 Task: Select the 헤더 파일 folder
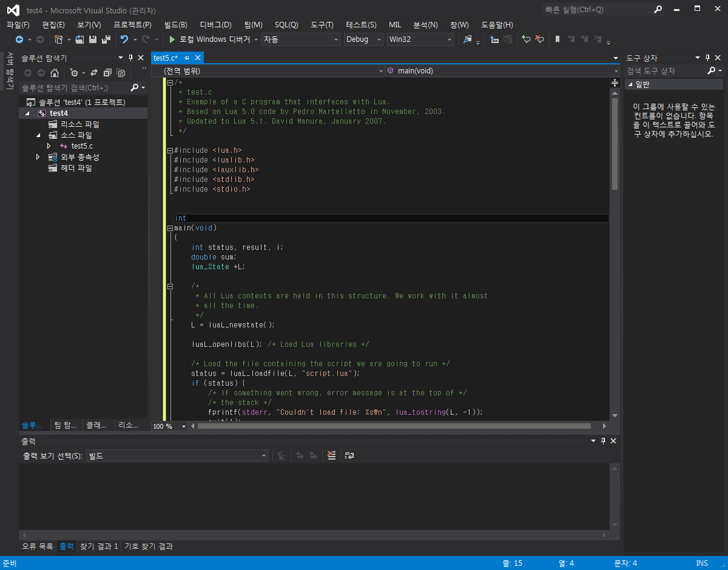[x=76, y=168]
